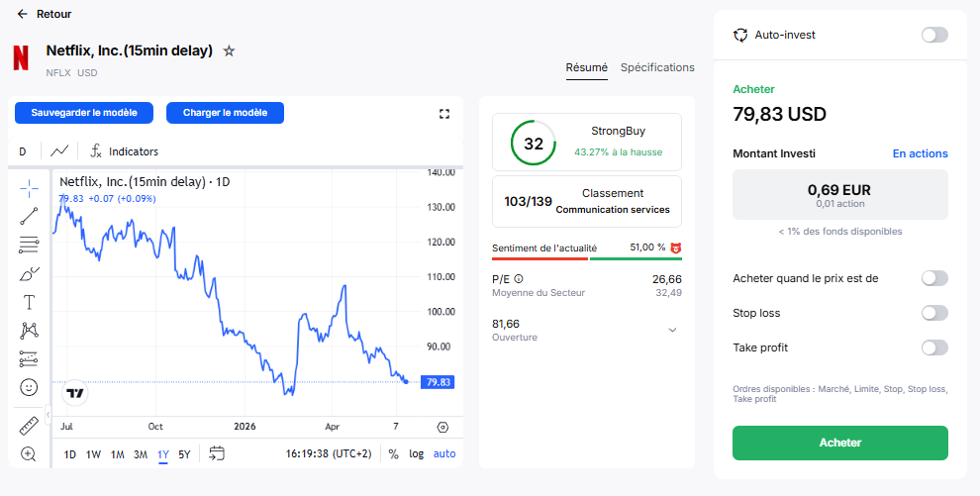The height and width of the screenshot is (496, 980).
Task: Toggle Acheter quand le prix est de
Action: pos(934,278)
